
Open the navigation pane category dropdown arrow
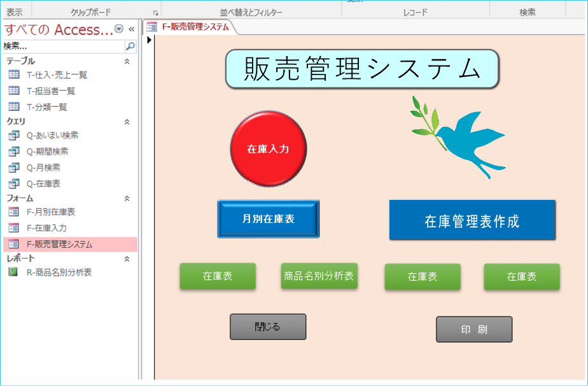[119, 29]
